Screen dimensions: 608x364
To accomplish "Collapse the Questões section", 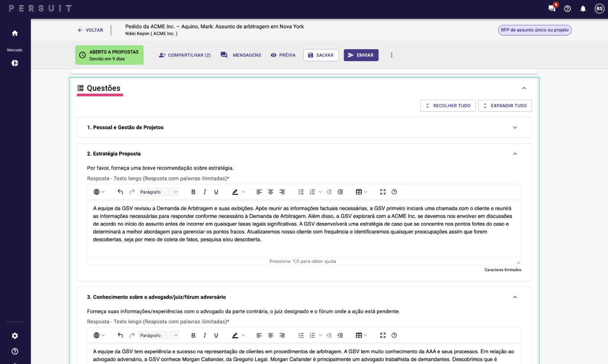I will coord(524,88).
